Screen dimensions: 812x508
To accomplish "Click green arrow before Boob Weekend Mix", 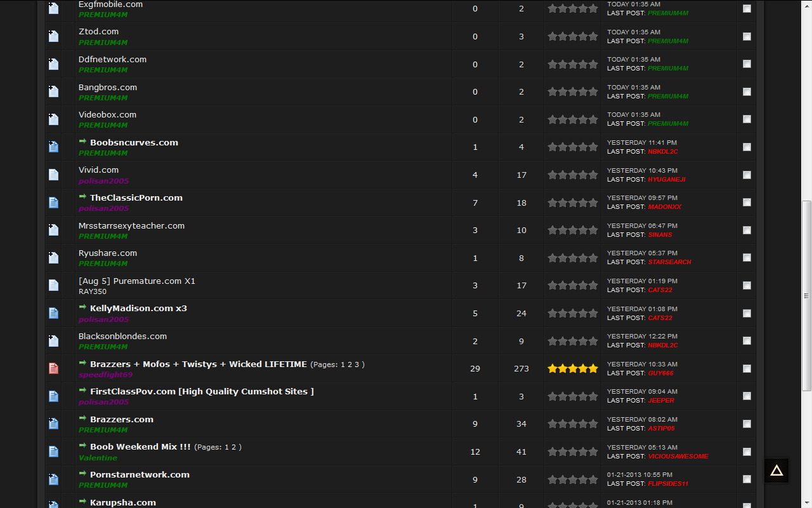I will click(82, 446).
